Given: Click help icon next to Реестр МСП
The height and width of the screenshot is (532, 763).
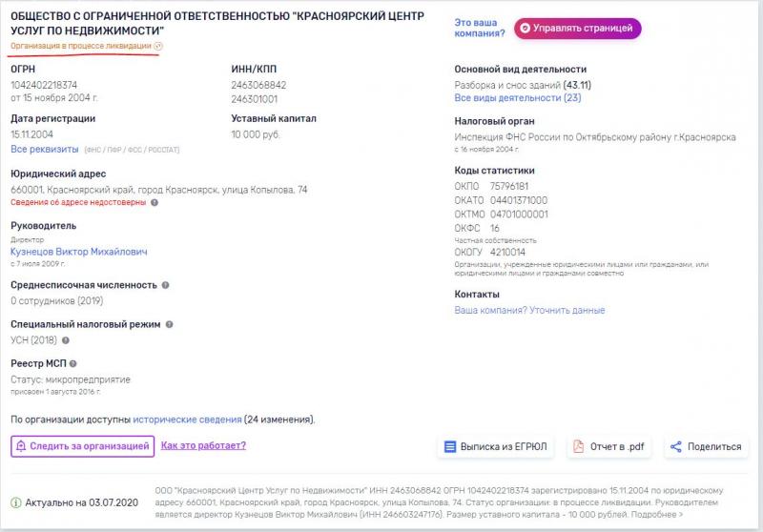Looking at the screenshot, I should [x=73, y=364].
